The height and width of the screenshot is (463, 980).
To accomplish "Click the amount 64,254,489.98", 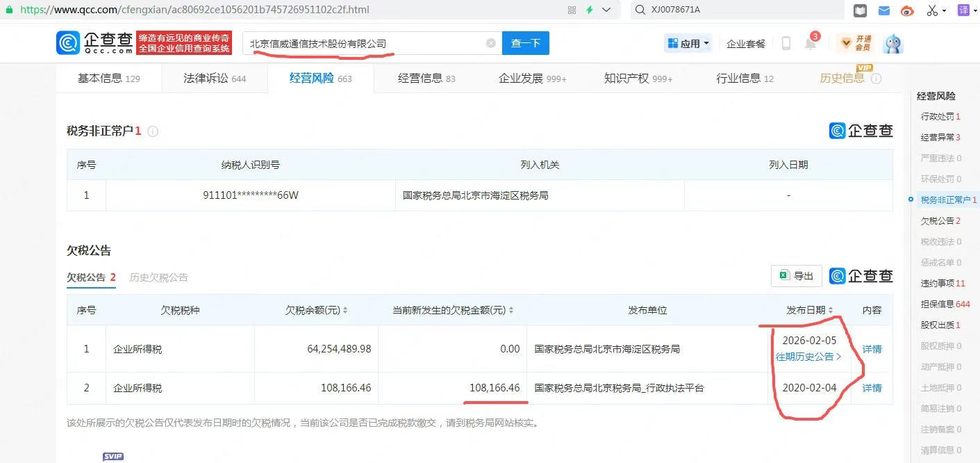I will click(339, 349).
